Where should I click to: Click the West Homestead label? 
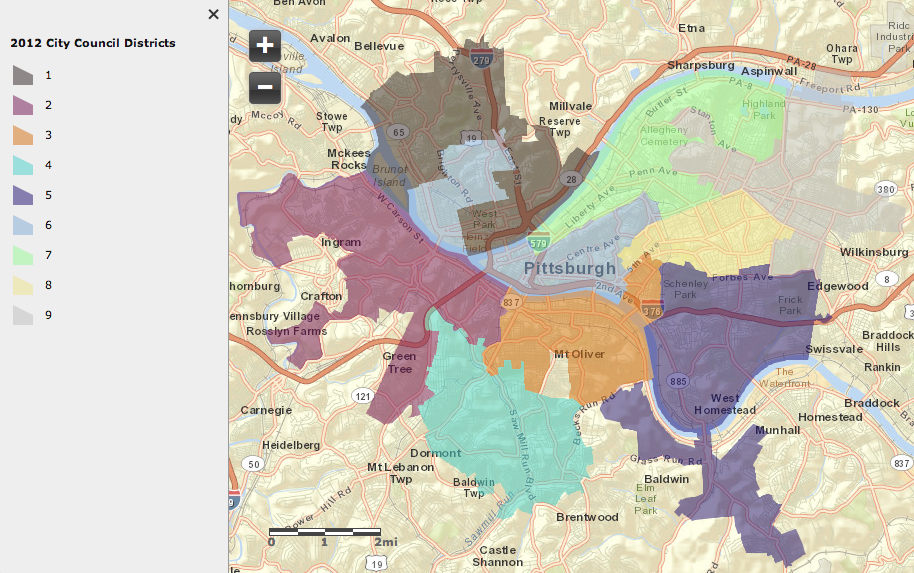coord(725,404)
